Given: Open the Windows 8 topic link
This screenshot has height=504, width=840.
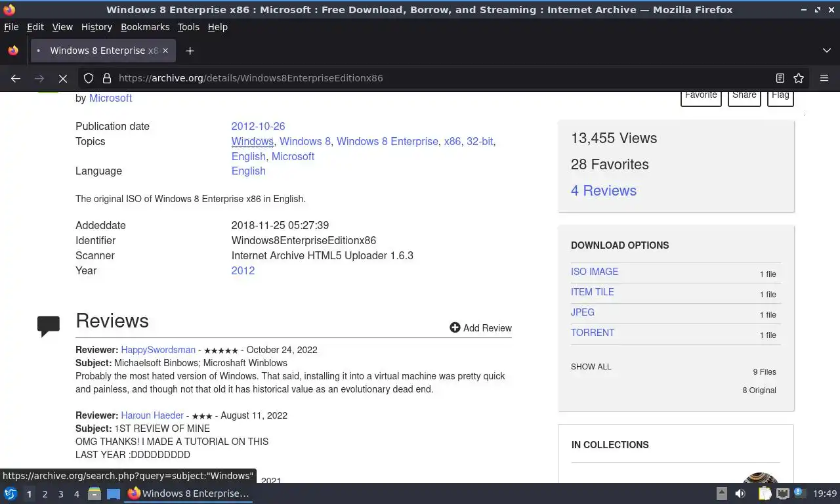Looking at the screenshot, I should click(x=305, y=141).
